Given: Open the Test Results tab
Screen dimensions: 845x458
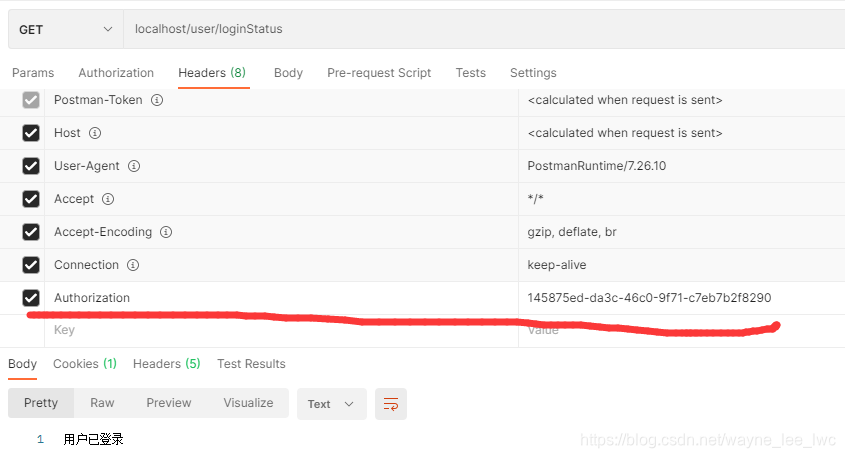Looking at the screenshot, I should click(251, 364).
